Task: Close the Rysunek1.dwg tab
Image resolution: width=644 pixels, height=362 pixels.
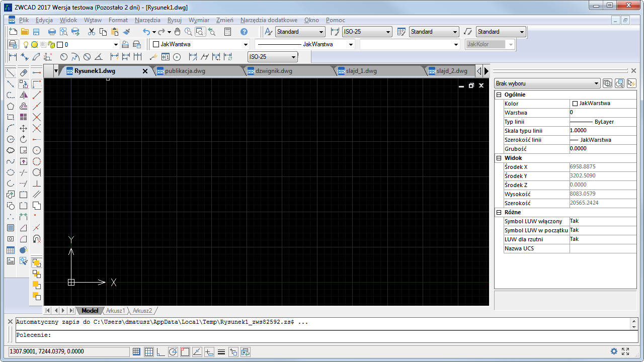Action: click(145, 71)
